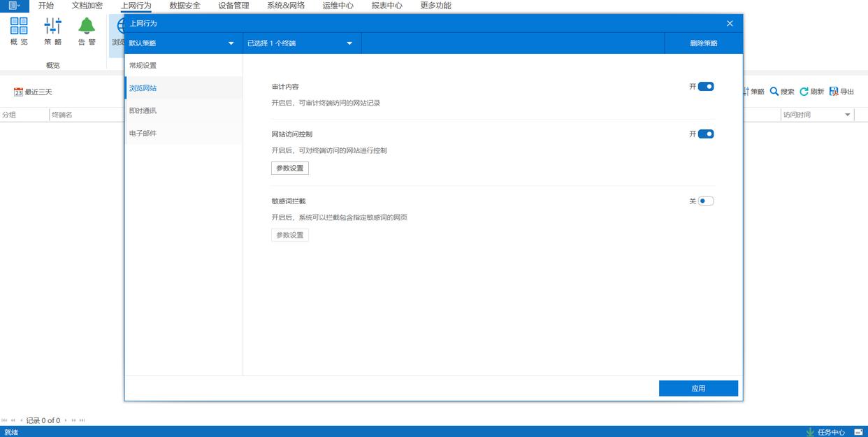Screen dimensions: 868x437
Task: Select 即时通讯 in the left sidebar
Action: (143, 110)
